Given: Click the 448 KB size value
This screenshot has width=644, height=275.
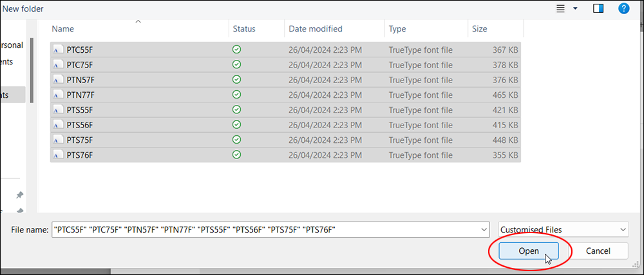Looking at the screenshot, I should [x=505, y=140].
